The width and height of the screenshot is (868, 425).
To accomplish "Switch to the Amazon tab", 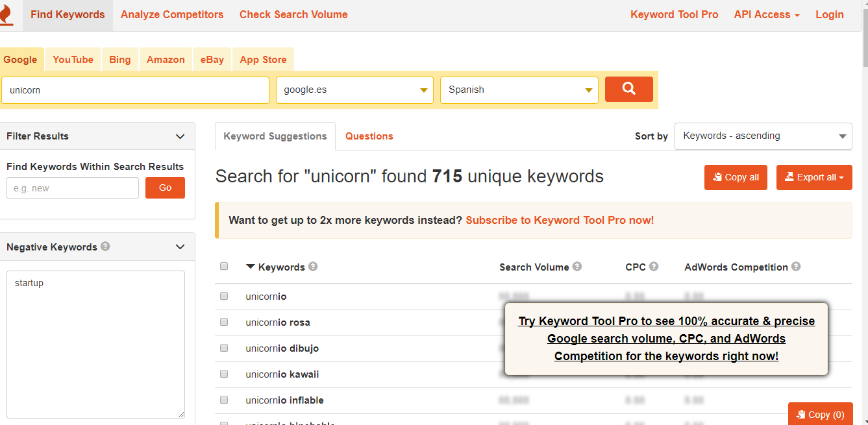I will [x=166, y=59].
